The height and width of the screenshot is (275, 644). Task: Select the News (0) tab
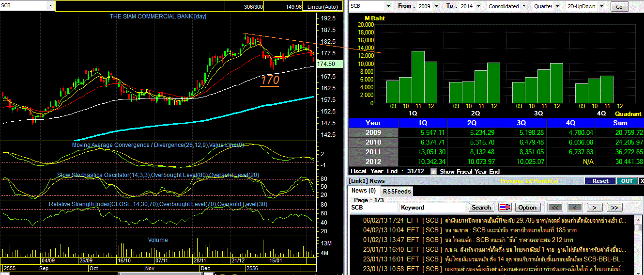point(363,191)
